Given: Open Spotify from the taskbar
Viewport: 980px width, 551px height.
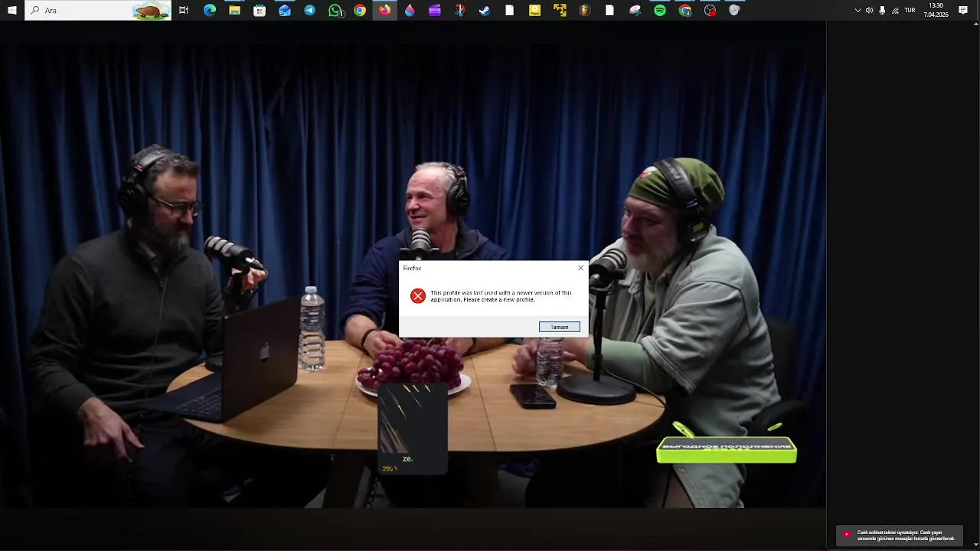Looking at the screenshot, I should (x=660, y=10).
